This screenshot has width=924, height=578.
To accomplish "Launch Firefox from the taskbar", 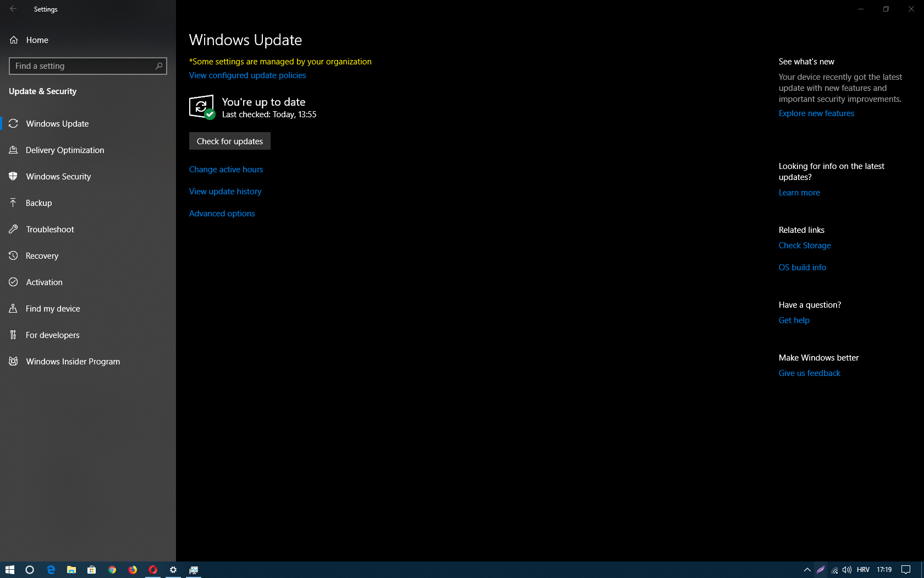I will 133,570.
